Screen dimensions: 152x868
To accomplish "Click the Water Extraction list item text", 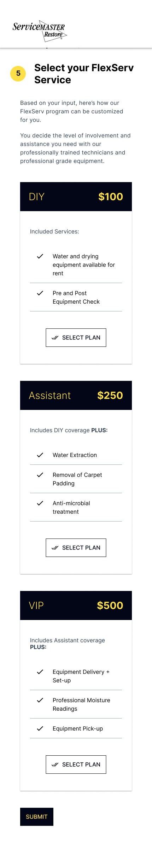I will (x=75, y=455).
